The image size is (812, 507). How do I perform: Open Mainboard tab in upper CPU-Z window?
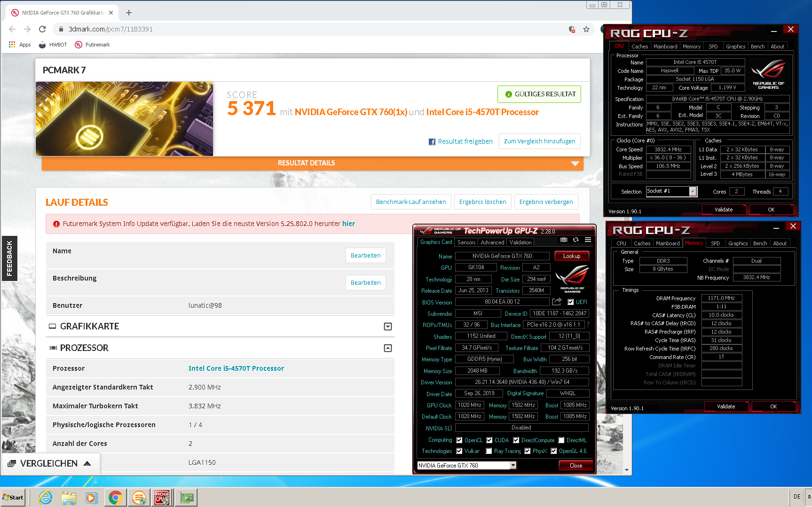(x=665, y=47)
